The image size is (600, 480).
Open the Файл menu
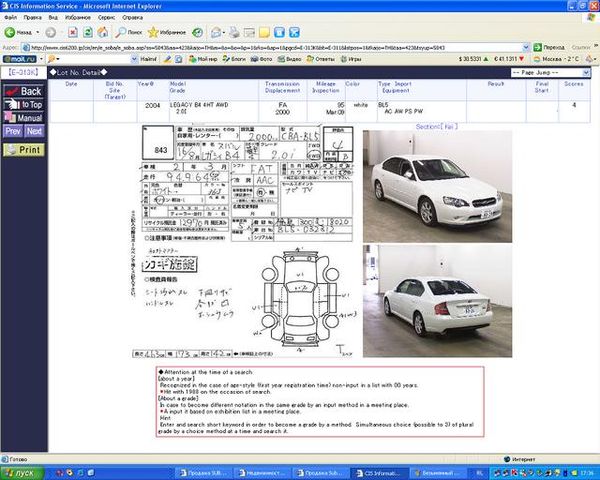(10, 18)
